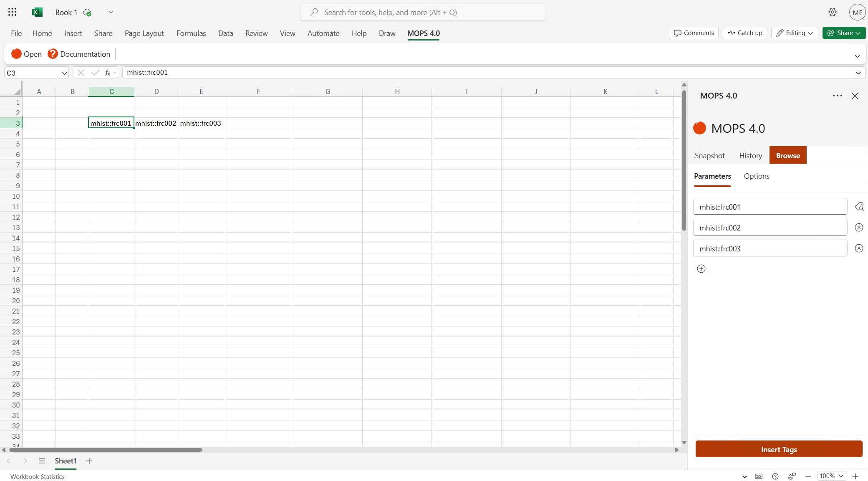The image size is (868, 481).
Task: Expand the formula bar chevron
Action: pyautogui.click(x=858, y=73)
